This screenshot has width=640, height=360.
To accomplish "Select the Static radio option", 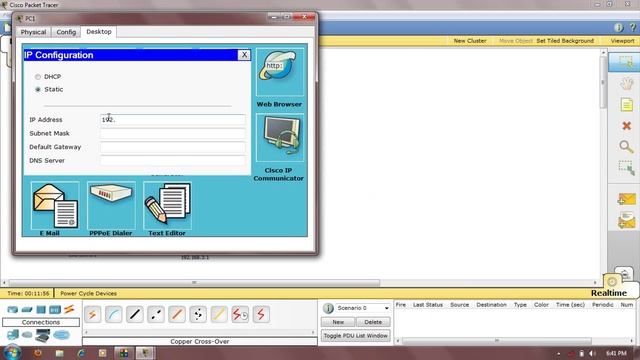I will (x=38, y=89).
